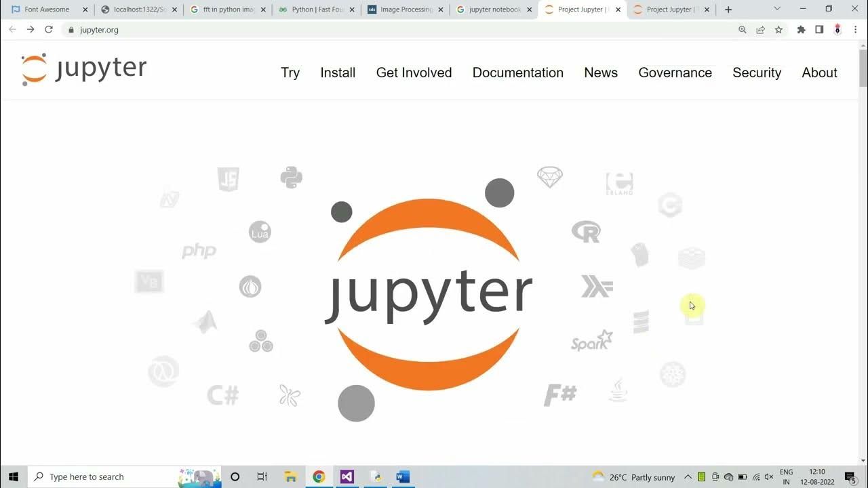868x488 pixels.
Task: Open the browser zoom magnifier icon
Action: pos(743,30)
